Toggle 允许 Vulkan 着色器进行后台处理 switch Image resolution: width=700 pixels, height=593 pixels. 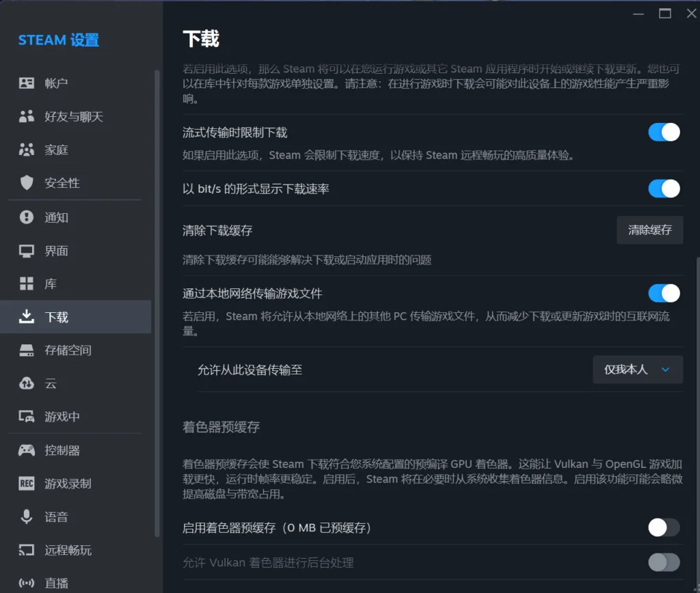(664, 562)
